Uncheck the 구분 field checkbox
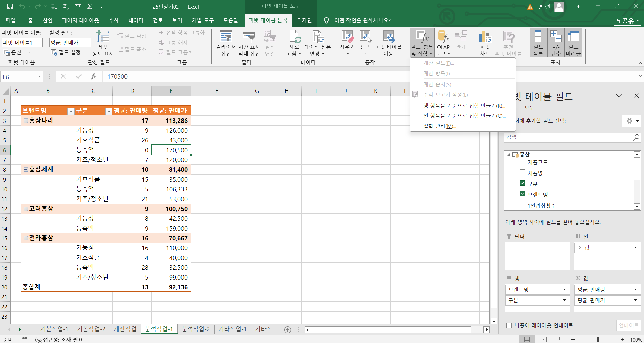This screenshot has height=343, width=644. (x=523, y=183)
